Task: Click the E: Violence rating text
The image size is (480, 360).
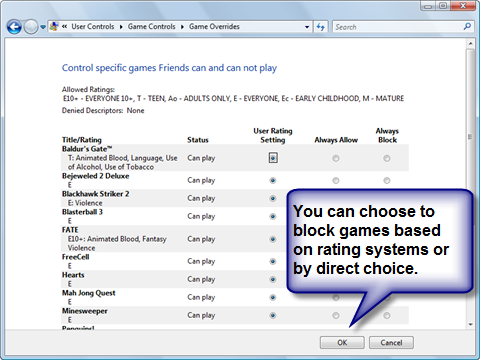Action: coord(85,203)
